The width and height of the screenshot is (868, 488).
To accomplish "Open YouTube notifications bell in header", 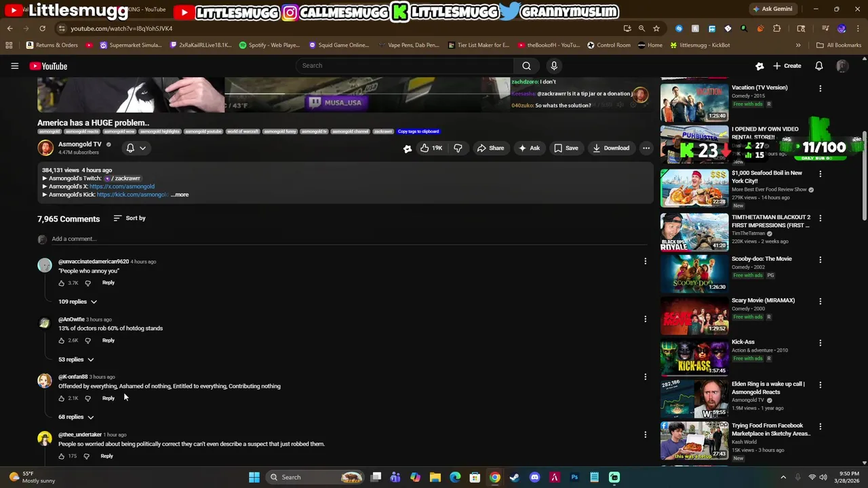I will [x=818, y=66].
